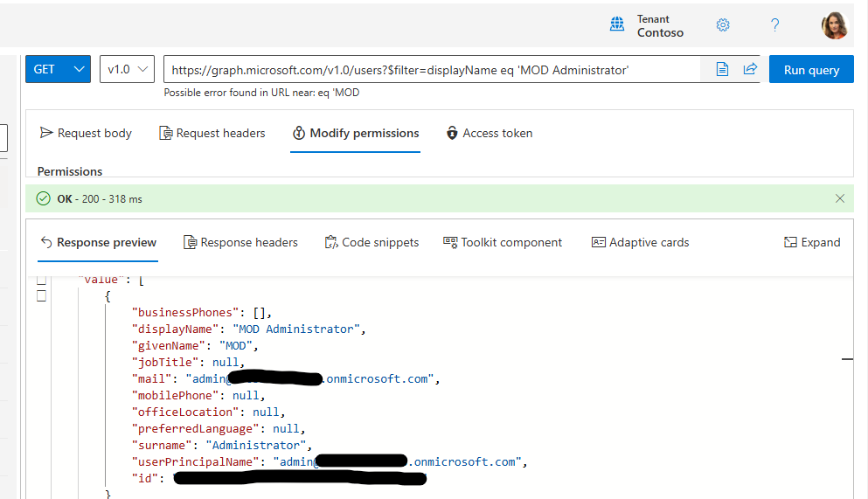Select the Modify permissions tab
The height and width of the screenshot is (499, 868).
click(x=356, y=134)
